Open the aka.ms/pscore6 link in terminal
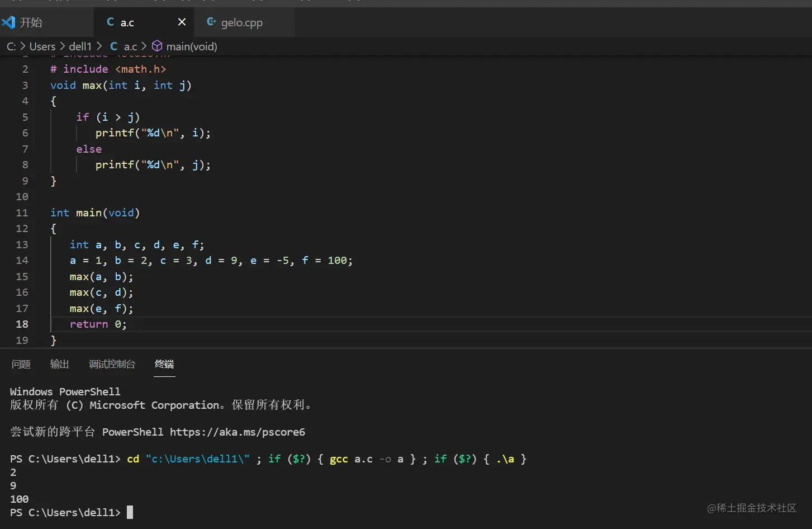The image size is (812, 529). click(238, 432)
